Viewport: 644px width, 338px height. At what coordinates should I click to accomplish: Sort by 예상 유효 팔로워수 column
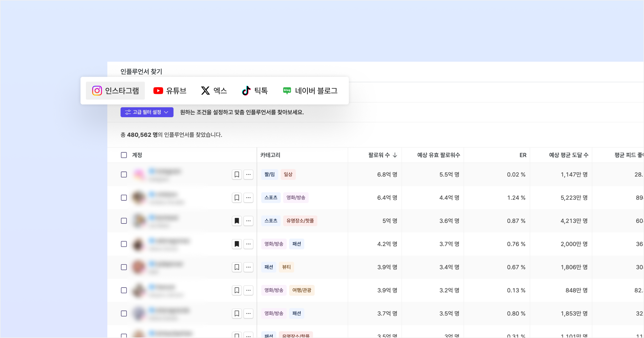click(438, 155)
